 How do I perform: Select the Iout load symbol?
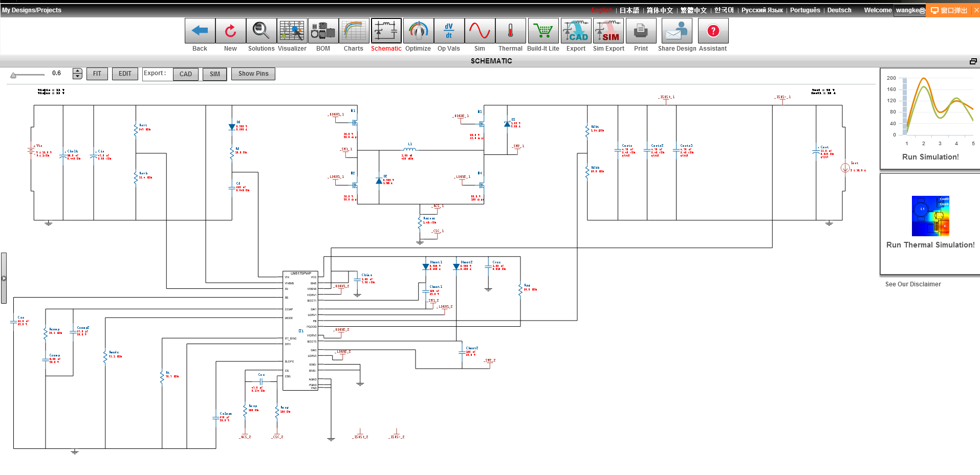click(x=845, y=168)
